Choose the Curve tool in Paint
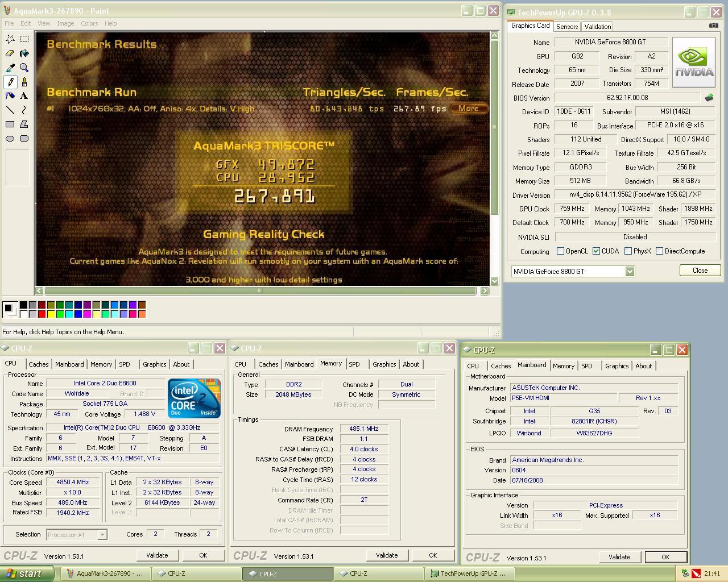The height and width of the screenshot is (582, 728). pyautogui.click(x=24, y=110)
